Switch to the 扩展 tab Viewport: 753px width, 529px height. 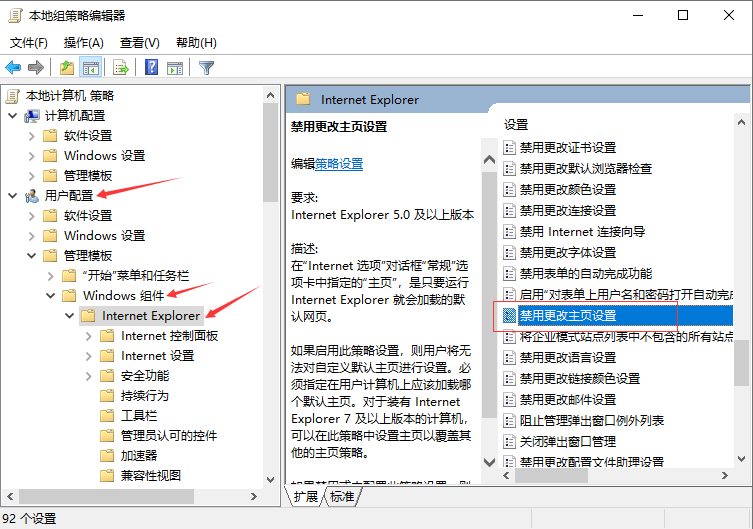[305, 496]
